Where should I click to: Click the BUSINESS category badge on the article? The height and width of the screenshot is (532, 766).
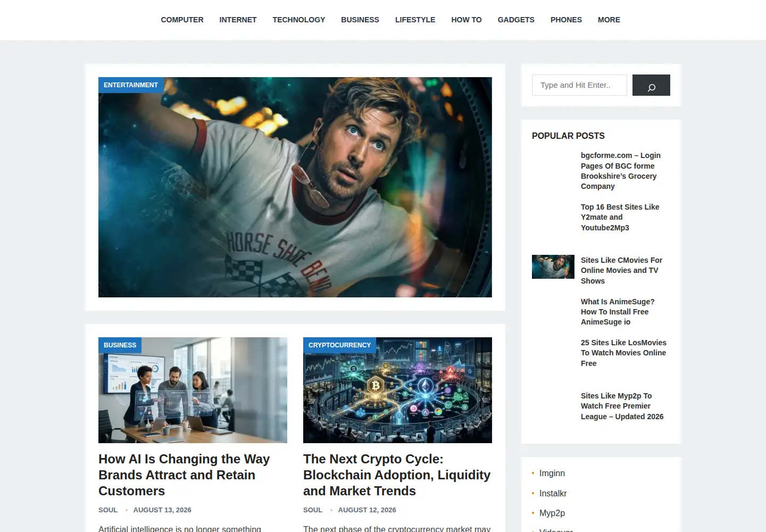[120, 345]
